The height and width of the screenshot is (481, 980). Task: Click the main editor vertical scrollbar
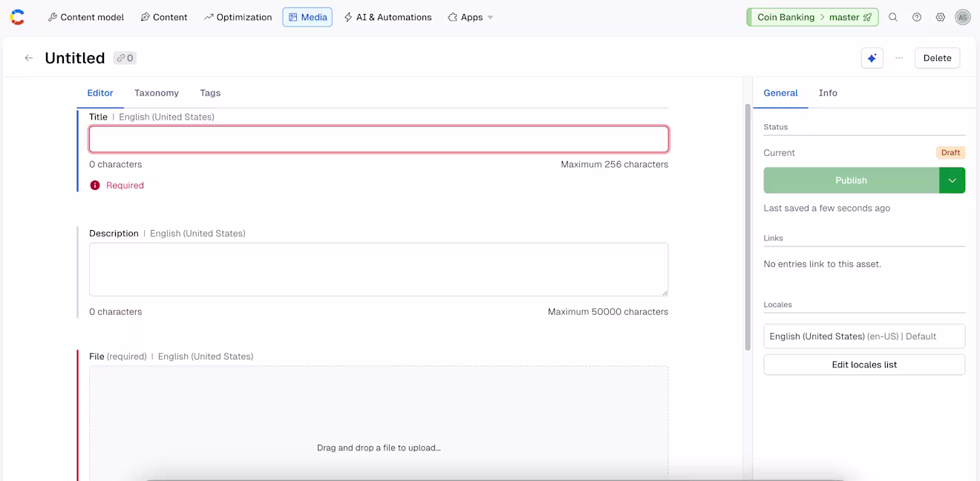[748, 226]
